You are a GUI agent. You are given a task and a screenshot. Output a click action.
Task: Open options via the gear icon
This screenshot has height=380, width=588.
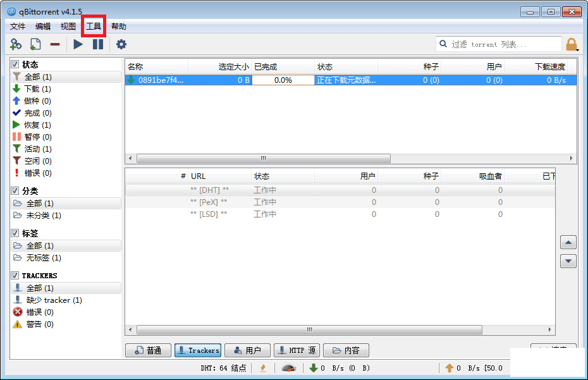click(121, 44)
